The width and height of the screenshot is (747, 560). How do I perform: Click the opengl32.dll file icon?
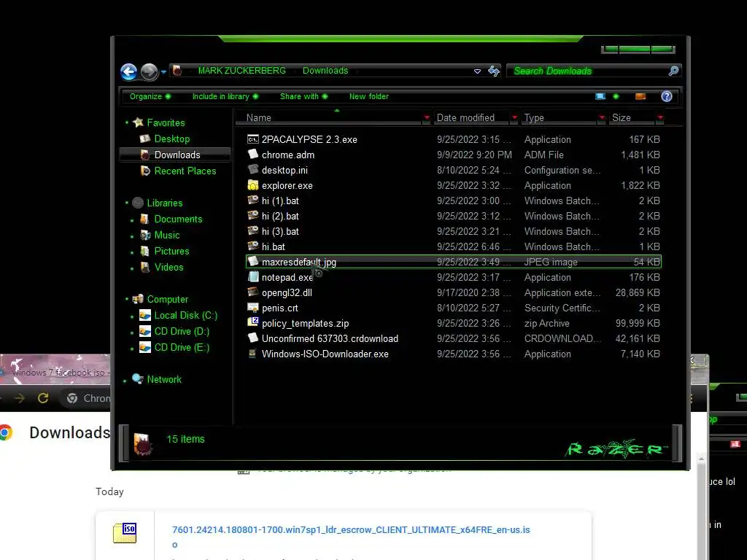[253, 292]
